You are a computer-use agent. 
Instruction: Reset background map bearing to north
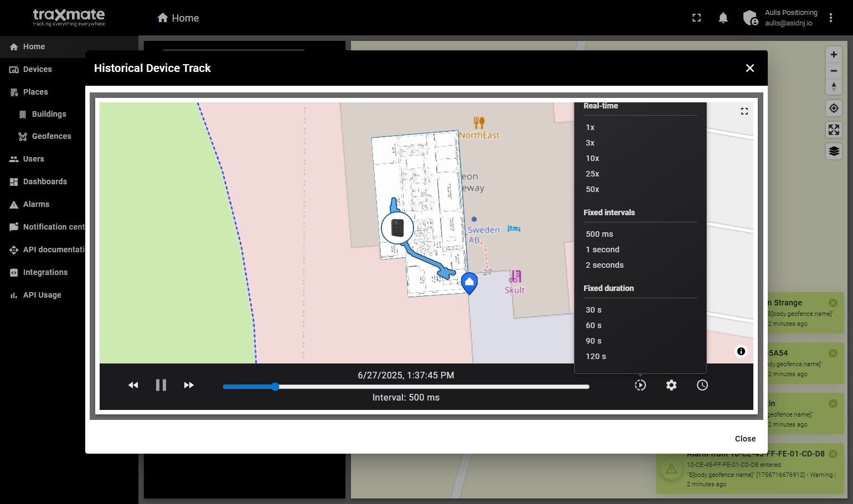(x=834, y=87)
